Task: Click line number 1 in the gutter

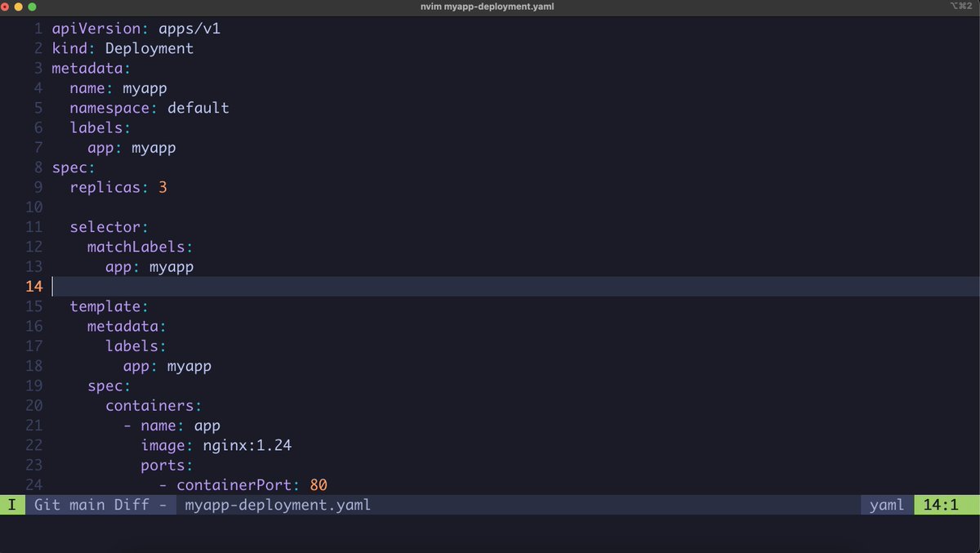Action: [x=38, y=28]
